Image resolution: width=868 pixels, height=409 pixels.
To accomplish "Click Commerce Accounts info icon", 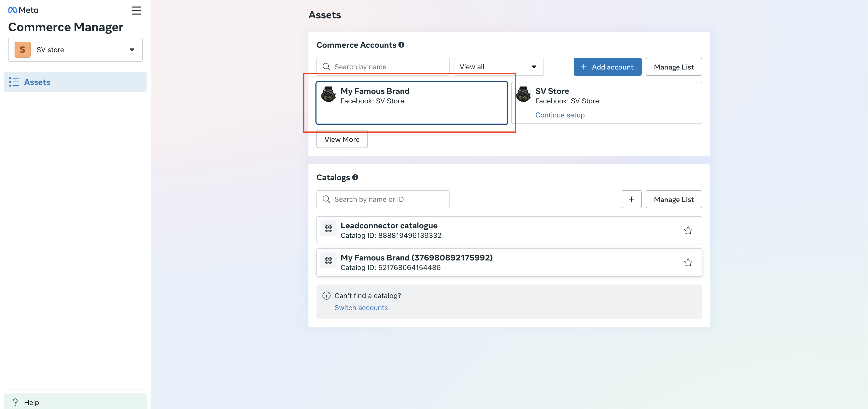I will [401, 45].
